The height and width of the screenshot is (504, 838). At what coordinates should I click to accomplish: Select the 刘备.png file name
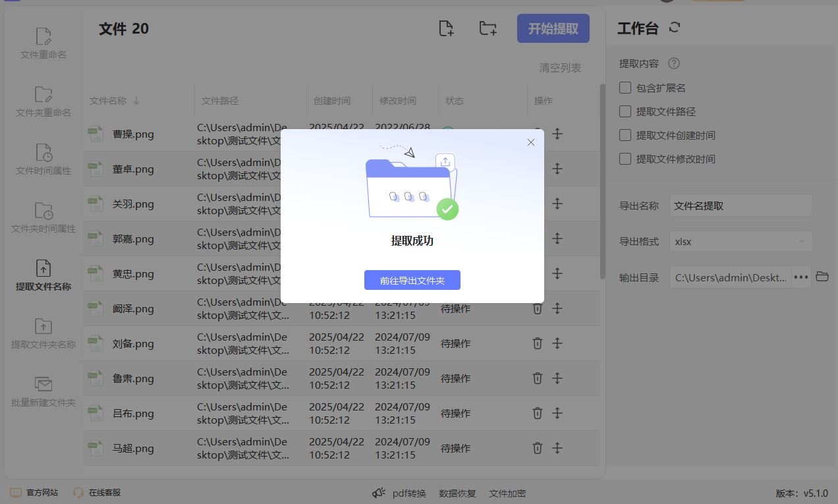(x=133, y=344)
